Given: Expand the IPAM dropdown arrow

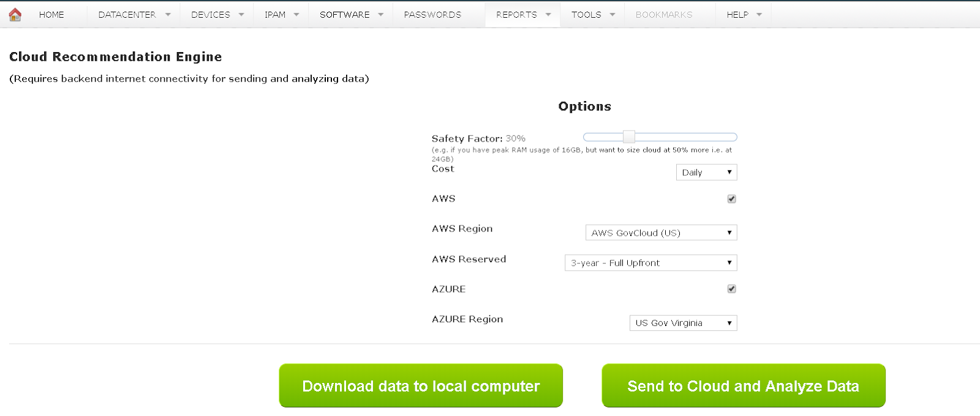Looking at the screenshot, I should (x=296, y=15).
